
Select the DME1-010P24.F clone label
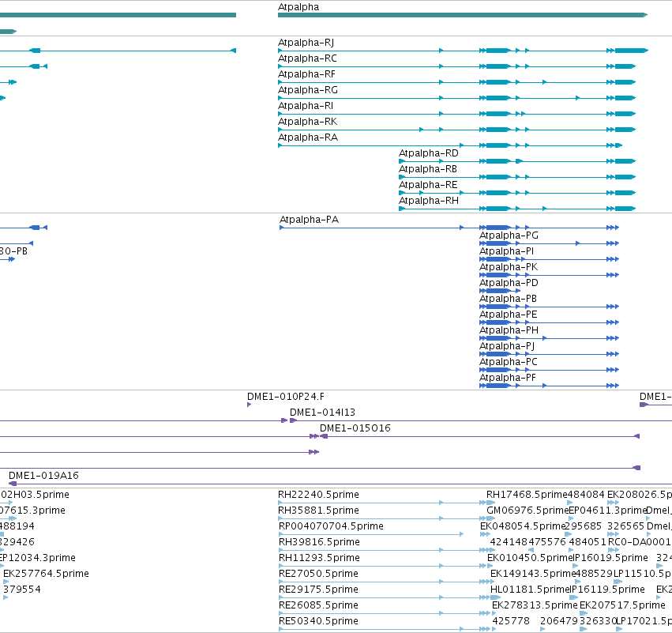(x=286, y=397)
